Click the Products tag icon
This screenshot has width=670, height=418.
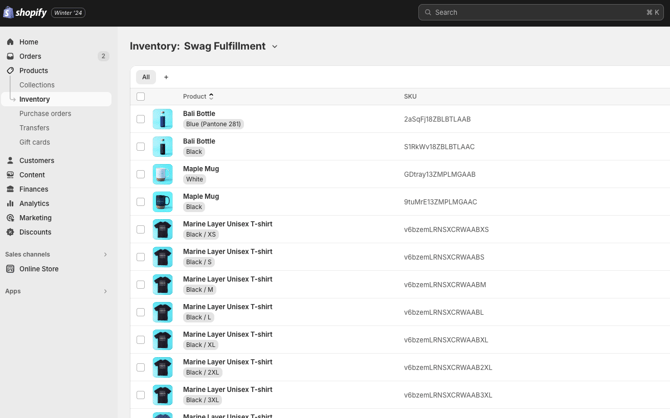[x=10, y=71]
